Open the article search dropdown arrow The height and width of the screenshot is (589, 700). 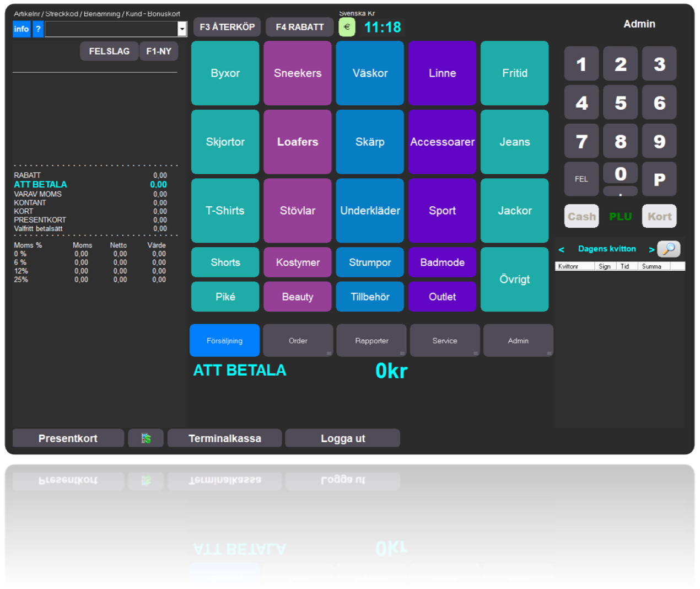click(x=182, y=29)
